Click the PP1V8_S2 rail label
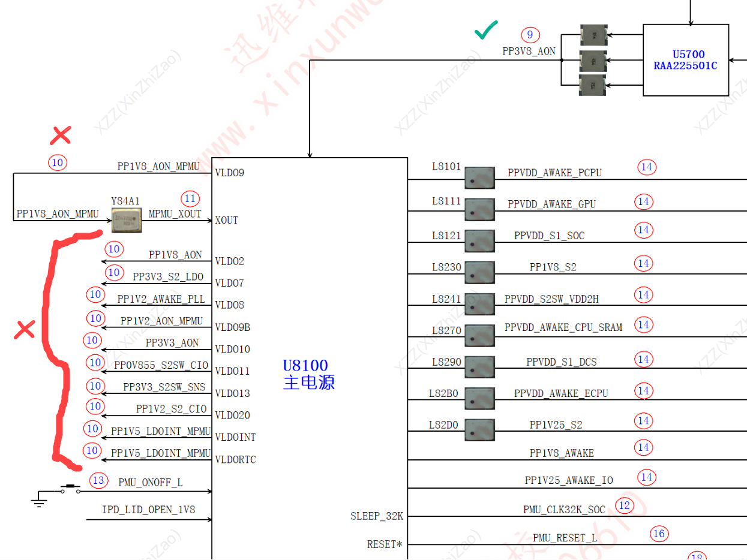Viewport: 747px width, 560px height. (553, 267)
